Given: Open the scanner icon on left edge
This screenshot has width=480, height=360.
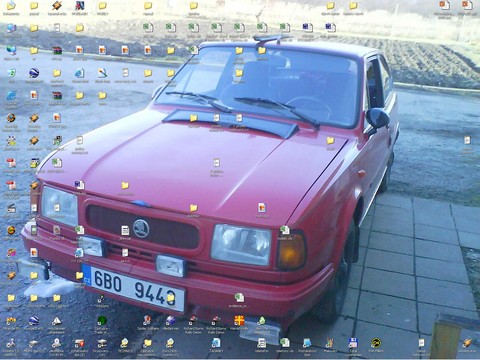Looking at the screenshot, I should [11, 208].
